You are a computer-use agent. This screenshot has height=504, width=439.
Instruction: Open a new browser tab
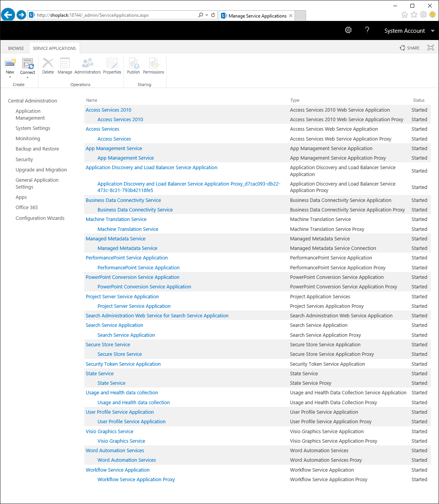[300, 16]
